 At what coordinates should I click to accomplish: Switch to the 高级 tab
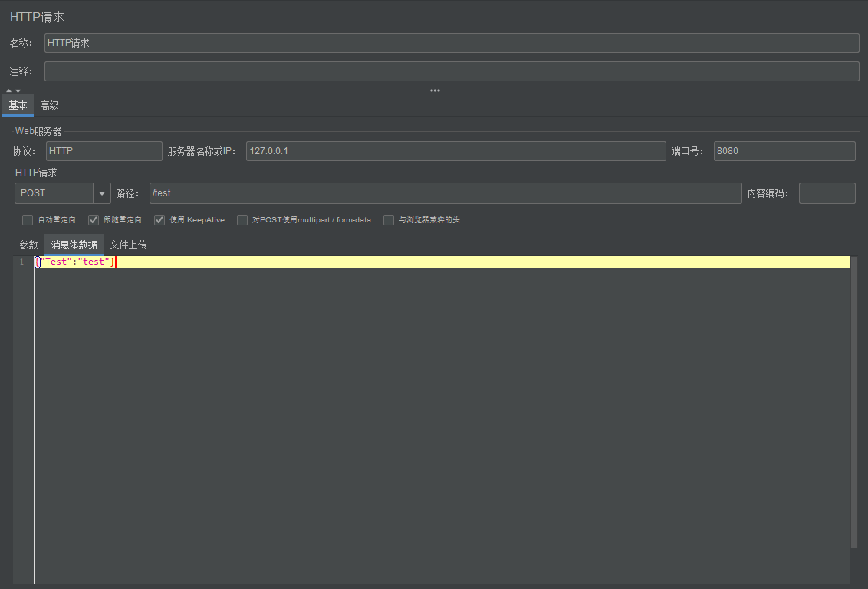(49, 105)
